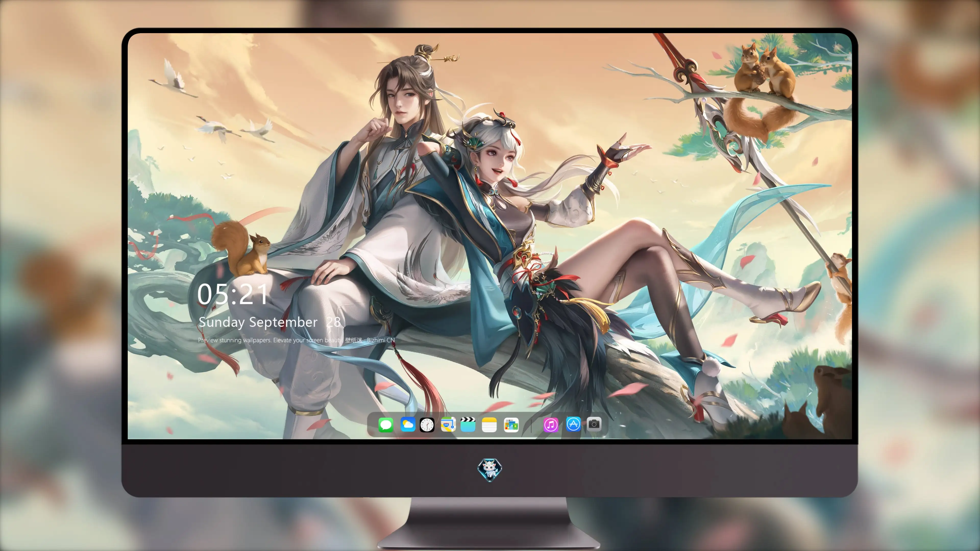Open the Maps app in the dock

[x=448, y=424]
